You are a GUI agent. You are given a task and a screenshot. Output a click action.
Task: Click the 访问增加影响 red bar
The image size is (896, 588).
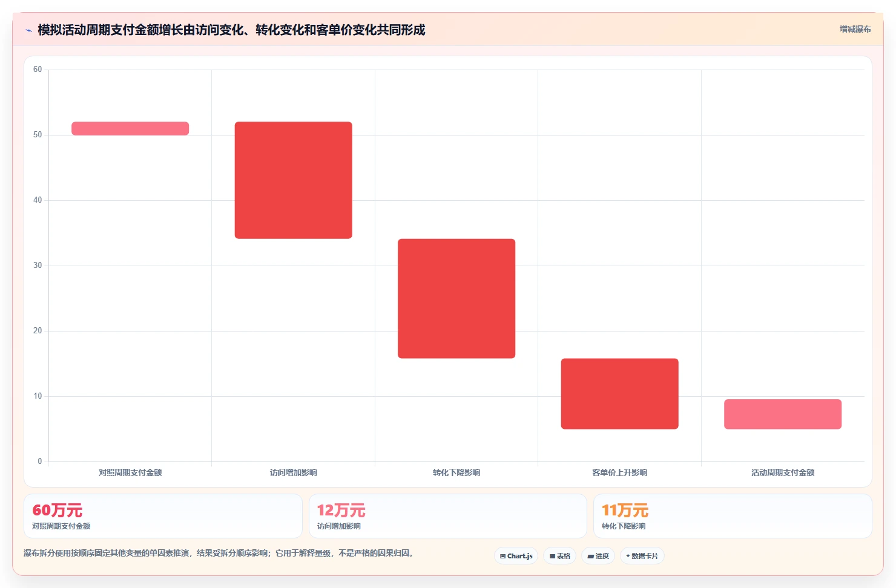[294, 180]
